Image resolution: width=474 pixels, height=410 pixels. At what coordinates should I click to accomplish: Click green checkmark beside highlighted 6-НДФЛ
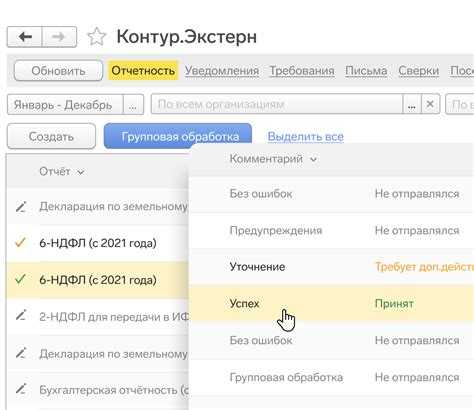[20, 279]
